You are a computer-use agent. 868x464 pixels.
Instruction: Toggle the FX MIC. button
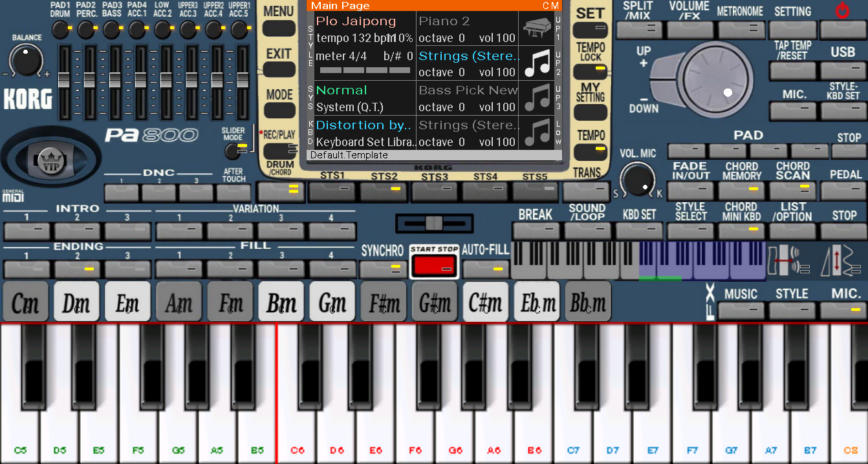point(844,310)
